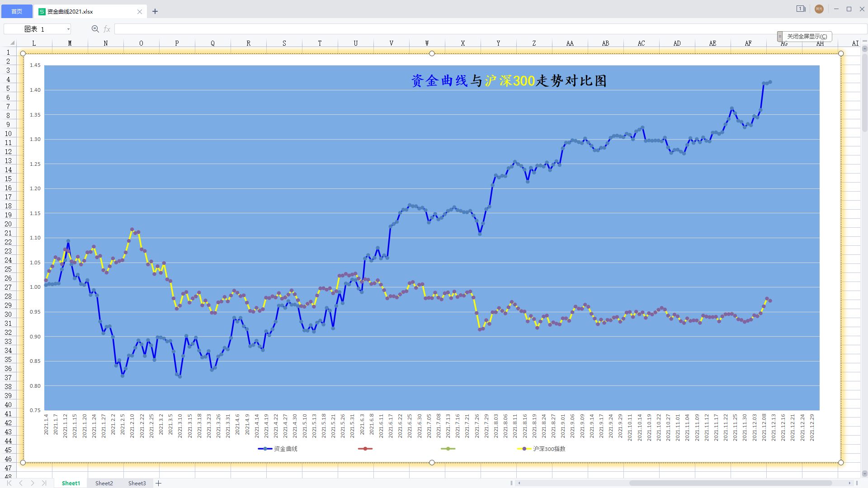Add a new tab with plus icon
This screenshot has height=488, width=868.
[x=155, y=11]
